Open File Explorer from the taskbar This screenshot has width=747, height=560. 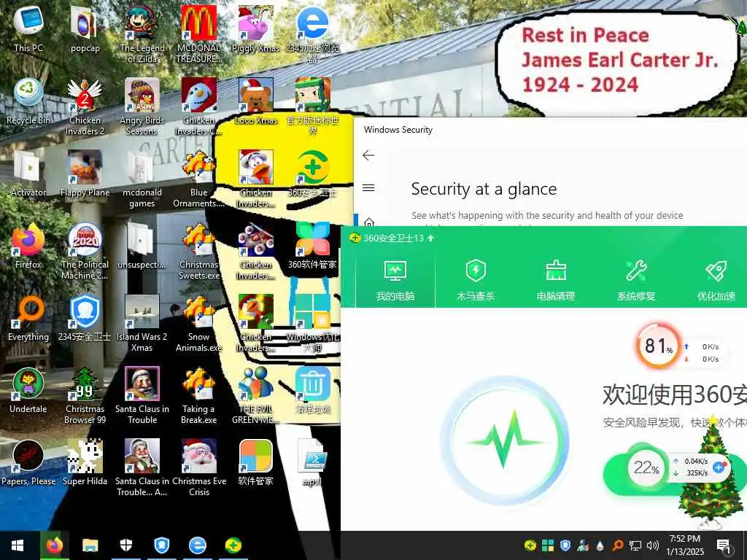point(90,545)
